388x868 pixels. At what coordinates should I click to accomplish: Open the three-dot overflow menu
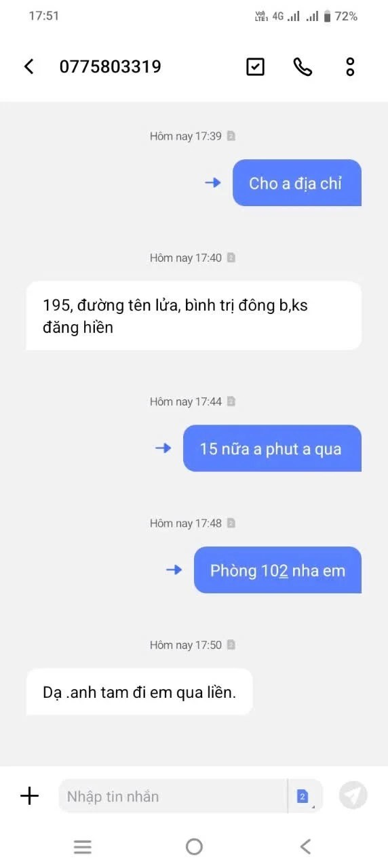(x=350, y=66)
